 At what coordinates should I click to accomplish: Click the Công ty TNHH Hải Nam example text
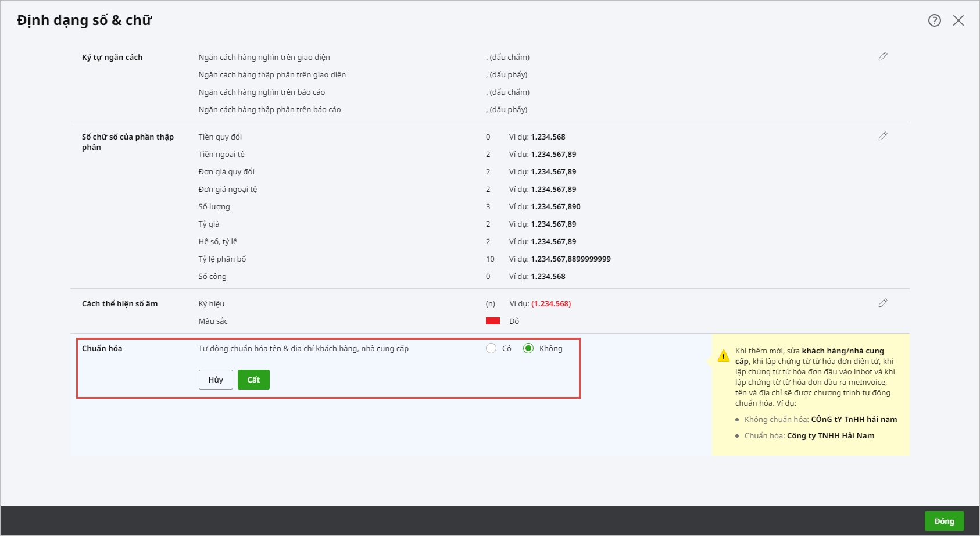click(x=830, y=435)
